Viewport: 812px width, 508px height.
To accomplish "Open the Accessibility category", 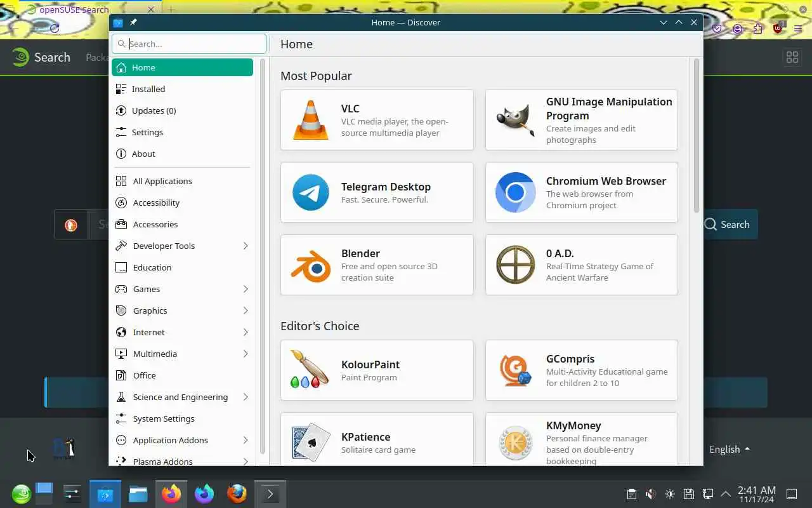I will tap(183, 203).
